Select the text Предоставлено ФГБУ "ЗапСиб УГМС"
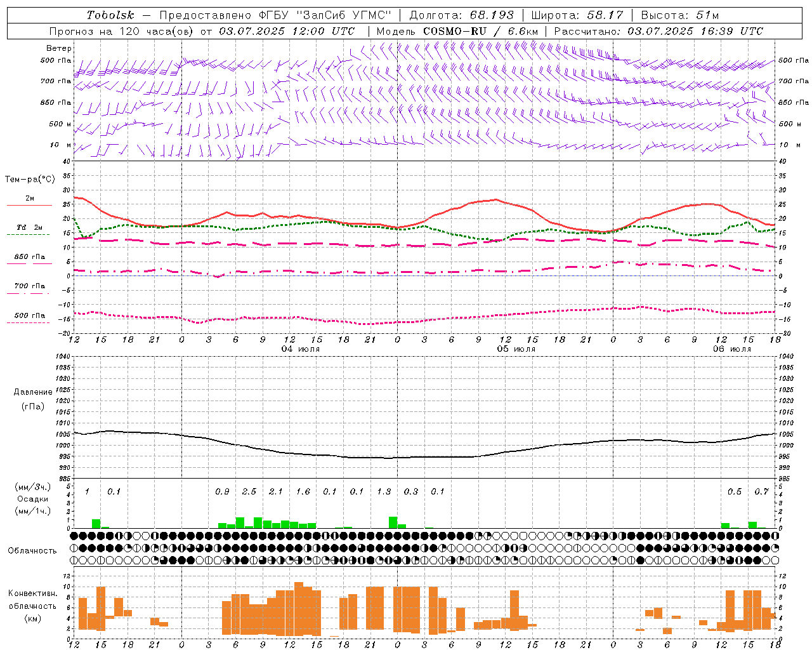 coord(275,15)
